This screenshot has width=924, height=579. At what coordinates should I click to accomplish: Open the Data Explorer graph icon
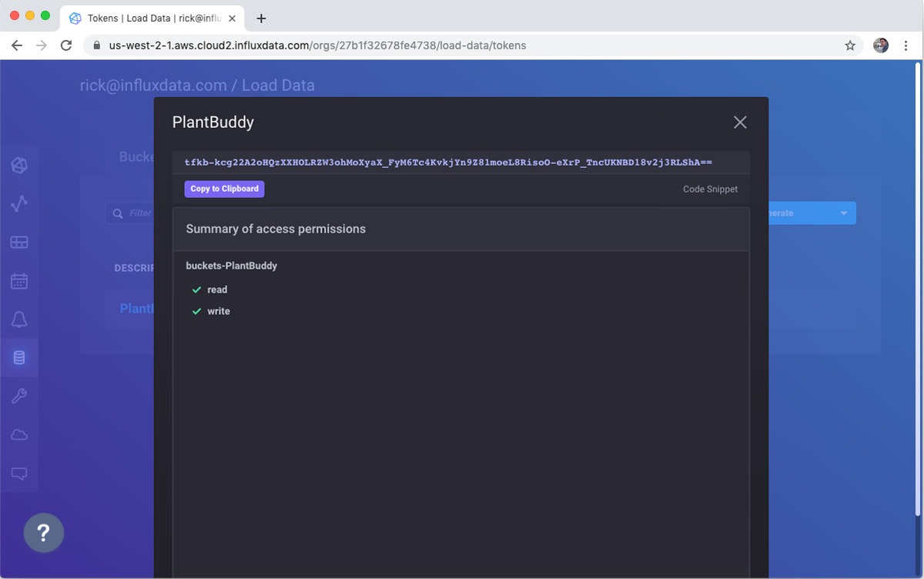coord(19,203)
